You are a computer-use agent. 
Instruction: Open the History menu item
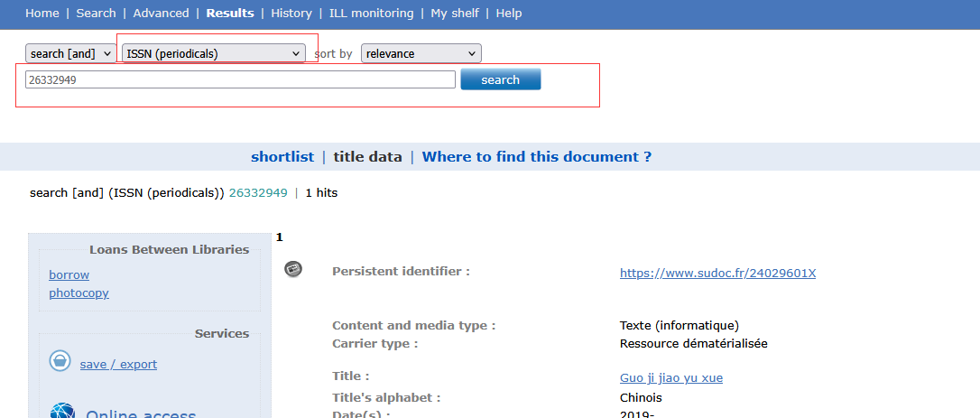pos(291,14)
